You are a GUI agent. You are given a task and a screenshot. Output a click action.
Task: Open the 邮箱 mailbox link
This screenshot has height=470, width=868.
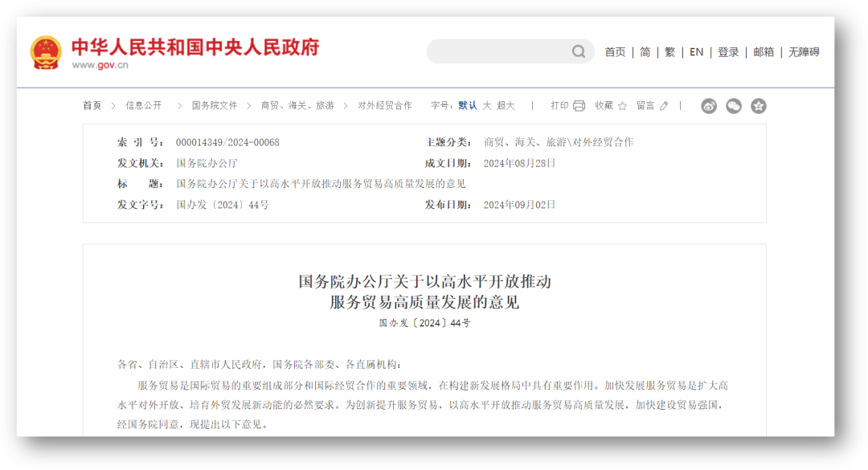(764, 52)
